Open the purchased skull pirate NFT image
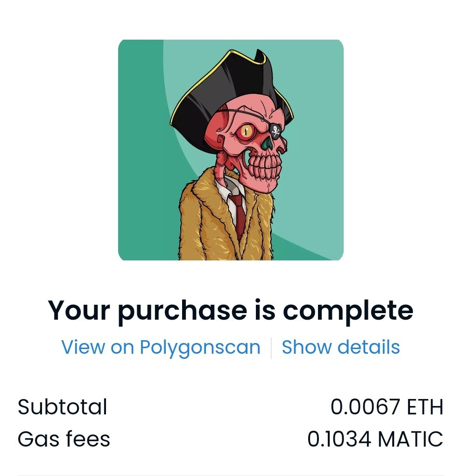The width and height of the screenshot is (459, 476). [x=231, y=150]
